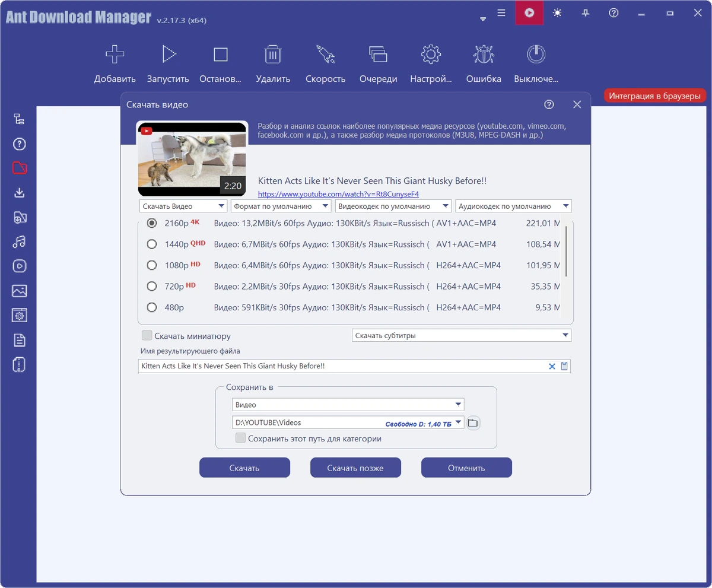The height and width of the screenshot is (588, 712).
Task: Select the red folder icon in sidebar
Action: [20, 168]
